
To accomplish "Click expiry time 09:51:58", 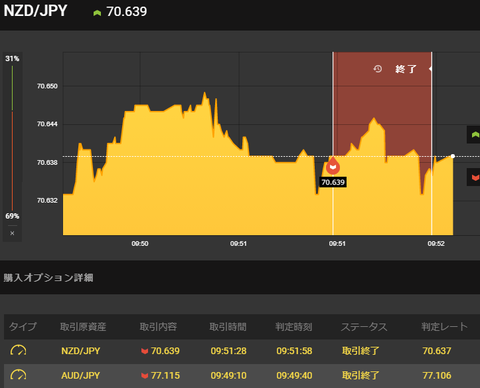I will [x=294, y=351].
